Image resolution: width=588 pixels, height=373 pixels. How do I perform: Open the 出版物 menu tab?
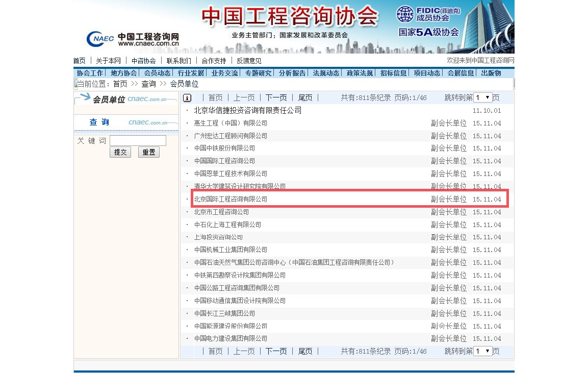[x=491, y=73]
